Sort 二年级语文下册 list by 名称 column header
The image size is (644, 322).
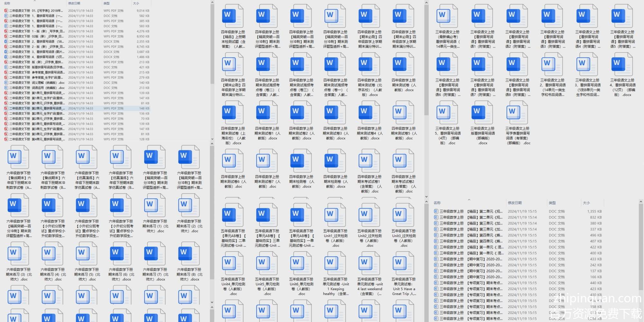7,3
